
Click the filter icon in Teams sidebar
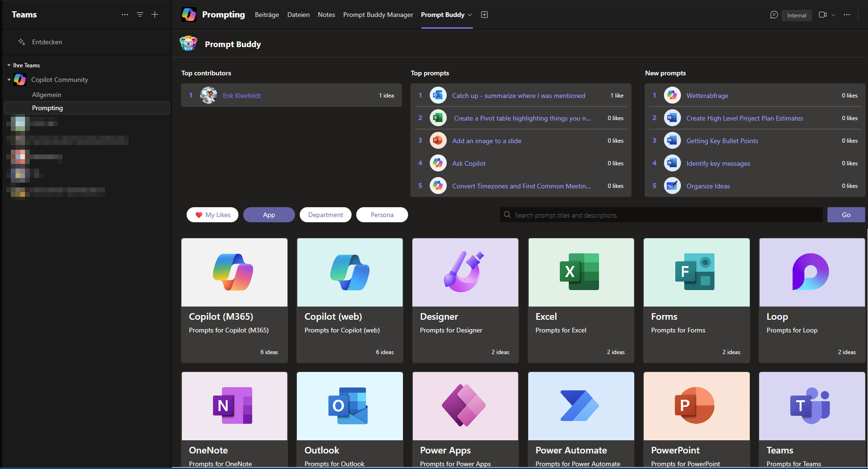click(140, 15)
